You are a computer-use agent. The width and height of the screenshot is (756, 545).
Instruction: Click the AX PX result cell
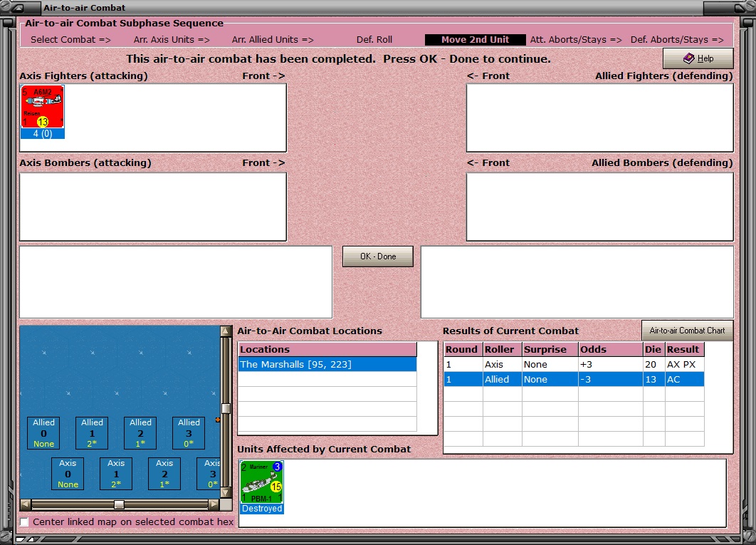tap(685, 365)
